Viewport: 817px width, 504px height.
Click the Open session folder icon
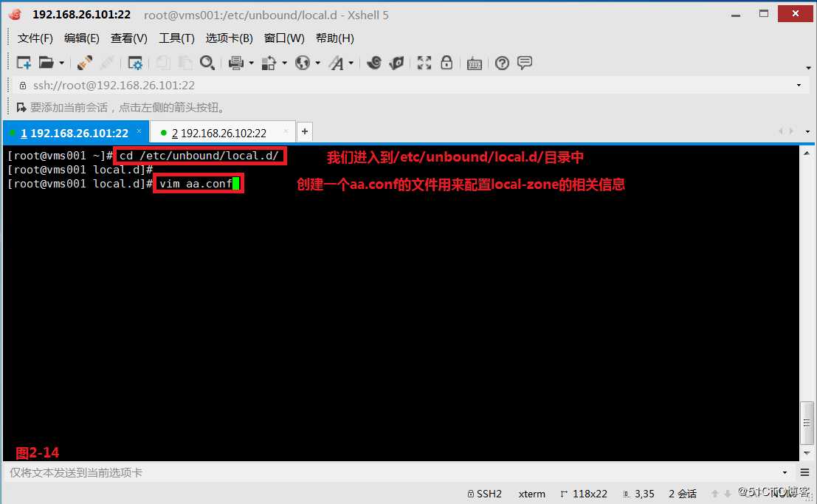pyautogui.click(x=46, y=63)
